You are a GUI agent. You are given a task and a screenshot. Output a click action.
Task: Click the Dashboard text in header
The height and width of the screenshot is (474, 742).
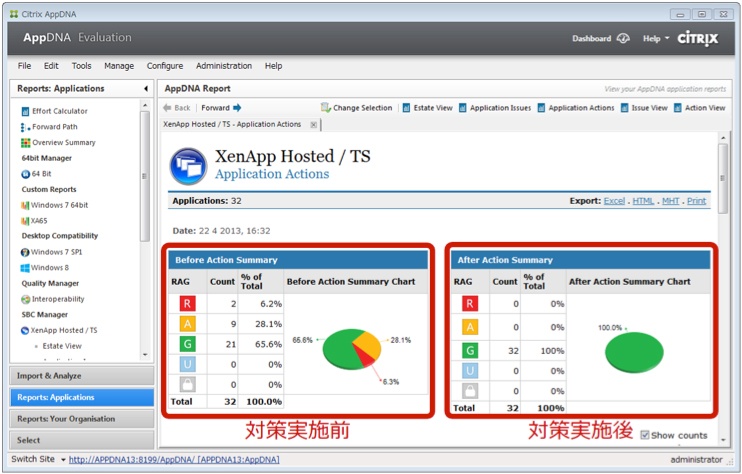coord(592,39)
